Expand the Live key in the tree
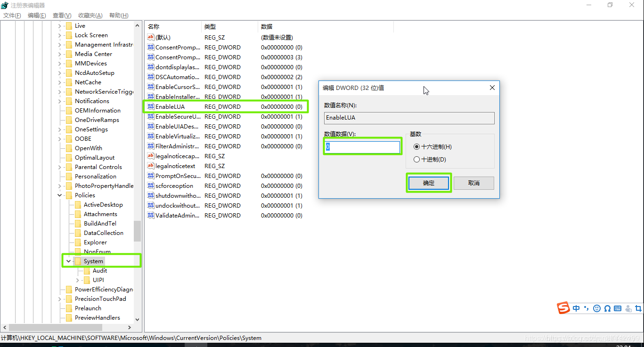Viewport: 644px width, 347px height. tap(59, 26)
